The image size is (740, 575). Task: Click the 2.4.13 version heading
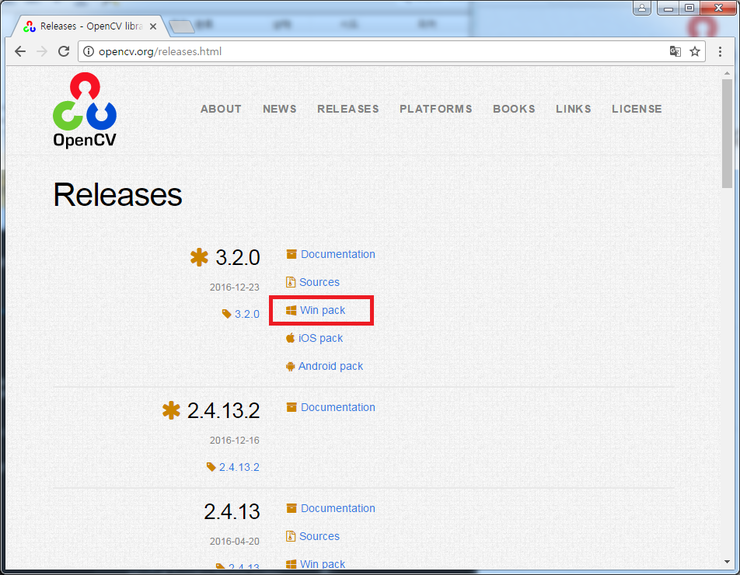click(x=232, y=512)
